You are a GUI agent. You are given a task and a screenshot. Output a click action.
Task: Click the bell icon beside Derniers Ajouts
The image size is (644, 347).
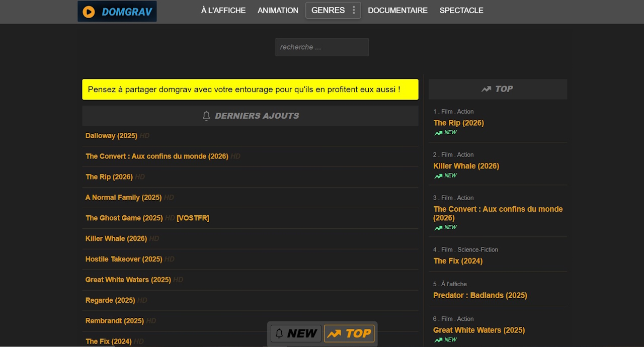point(206,116)
